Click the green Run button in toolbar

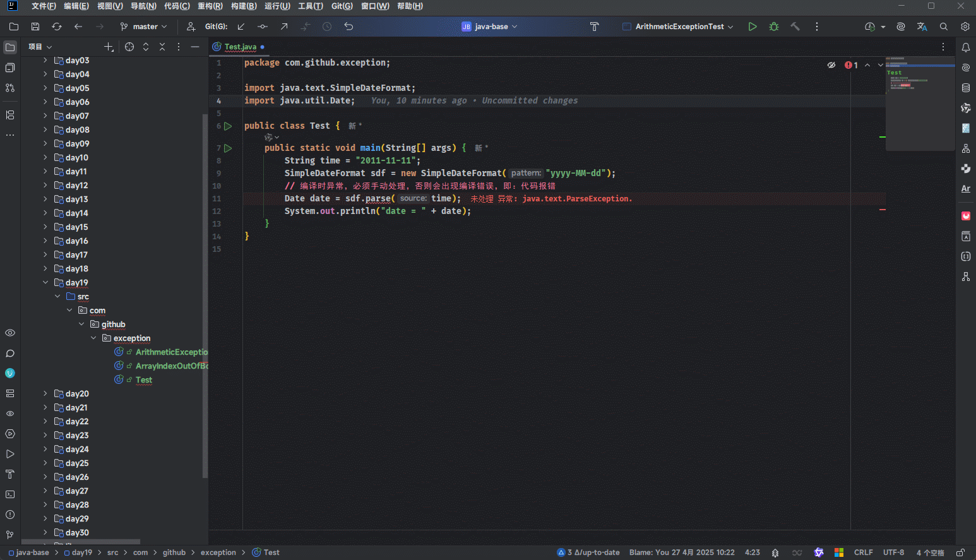[752, 27]
